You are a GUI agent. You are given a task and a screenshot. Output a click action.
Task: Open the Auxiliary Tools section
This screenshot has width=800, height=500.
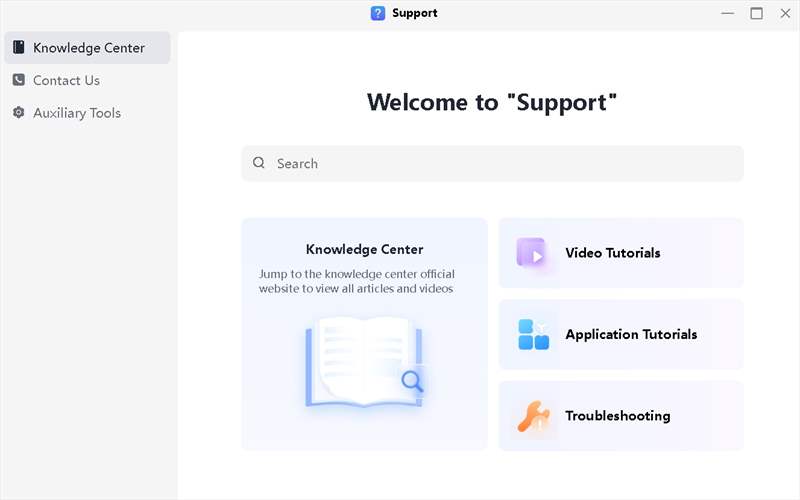click(x=76, y=113)
